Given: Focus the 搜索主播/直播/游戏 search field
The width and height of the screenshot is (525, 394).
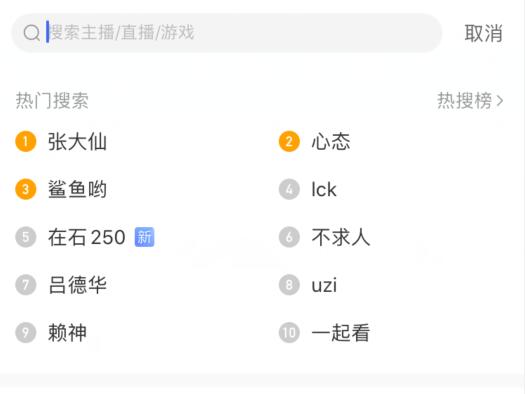Looking at the screenshot, I should (227, 33).
